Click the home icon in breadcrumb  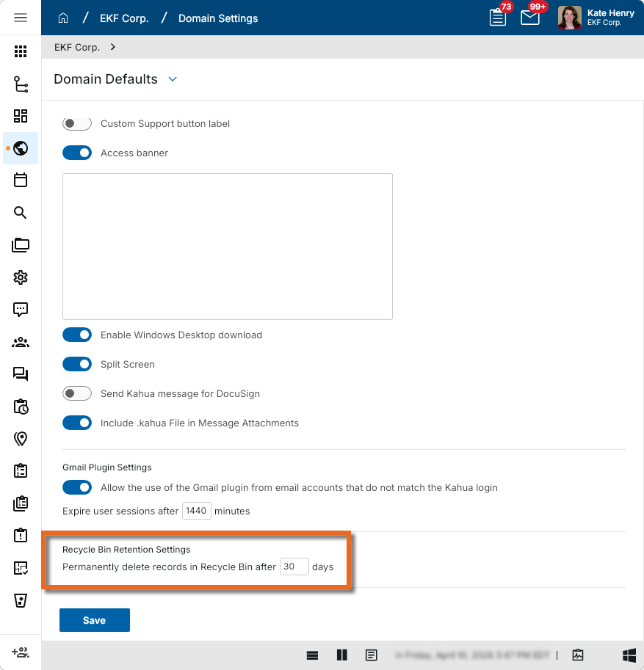tap(64, 18)
